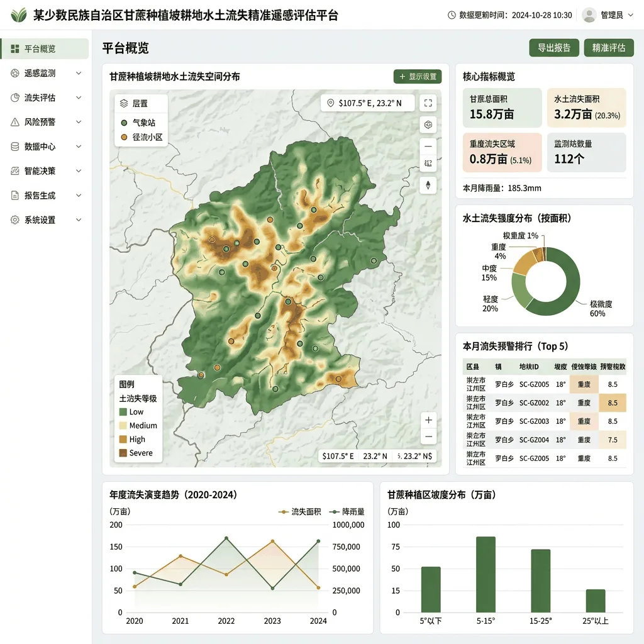644x644 pixels.
Task: Open the 流失评估 sidebar menu
Action: pyautogui.click(x=45, y=97)
